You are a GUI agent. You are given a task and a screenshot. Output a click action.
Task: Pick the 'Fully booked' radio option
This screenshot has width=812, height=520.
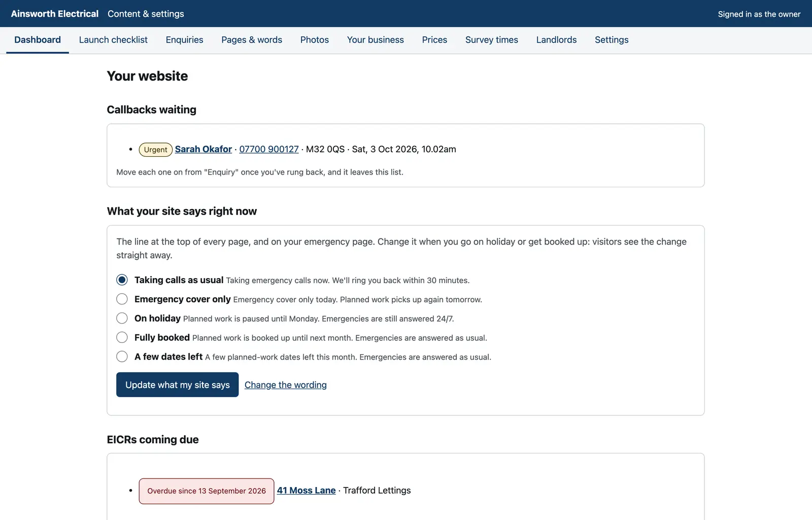tap(122, 337)
